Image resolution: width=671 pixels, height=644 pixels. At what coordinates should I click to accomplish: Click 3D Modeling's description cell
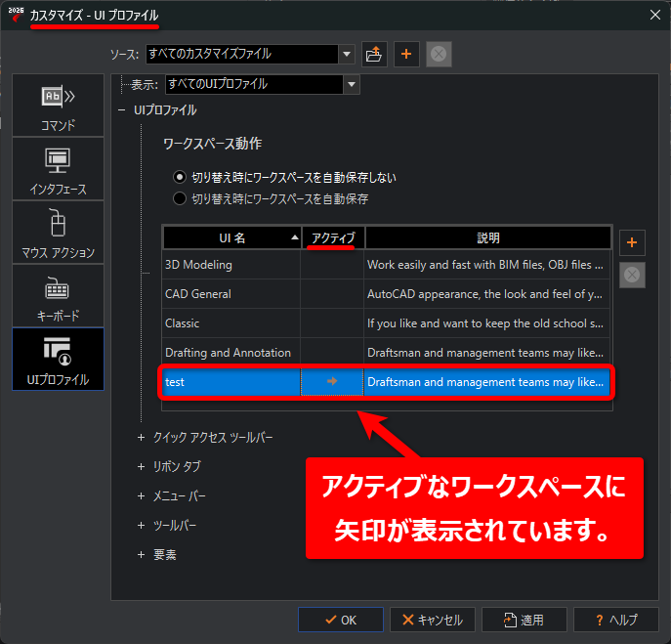click(486, 265)
